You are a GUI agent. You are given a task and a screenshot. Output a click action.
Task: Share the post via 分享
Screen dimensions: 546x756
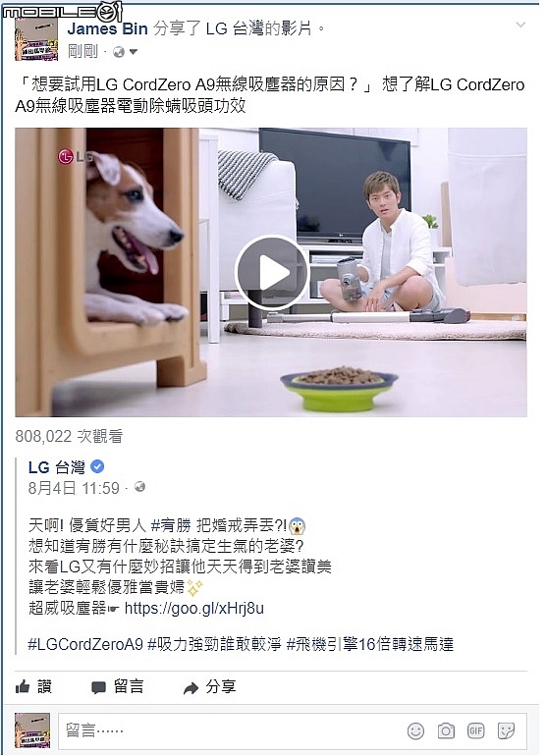pyautogui.click(x=210, y=686)
